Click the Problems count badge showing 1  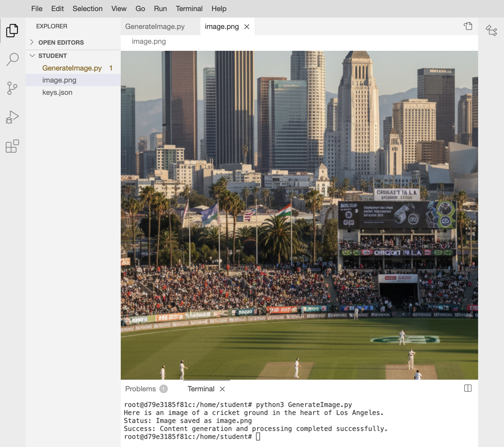tap(164, 389)
